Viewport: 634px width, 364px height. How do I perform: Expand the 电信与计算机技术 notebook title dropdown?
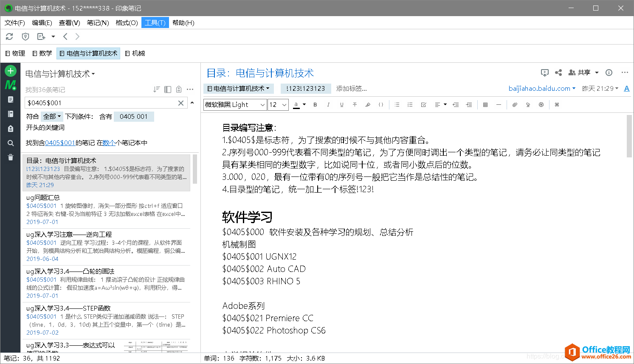tap(60, 74)
